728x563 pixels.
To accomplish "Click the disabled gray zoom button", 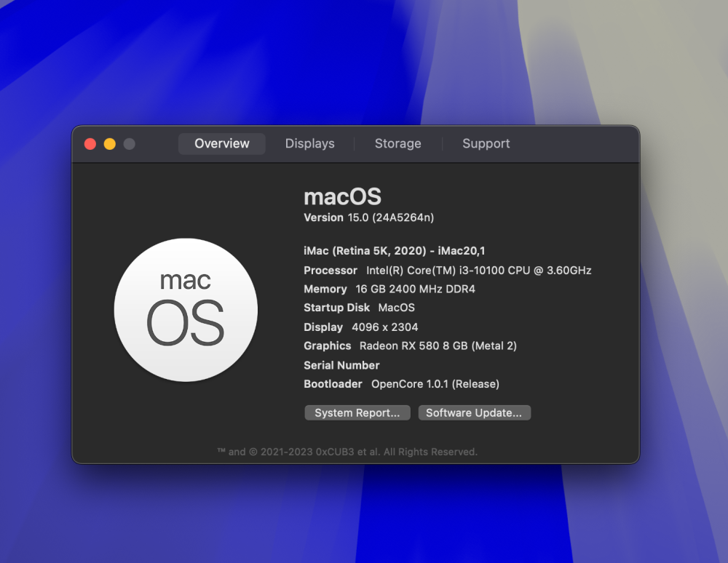I will 129,144.
